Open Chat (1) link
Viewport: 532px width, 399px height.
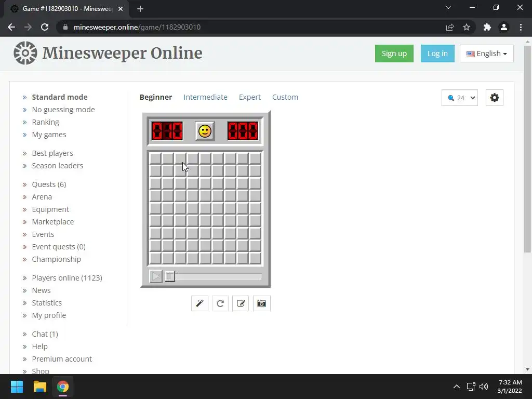(x=45, y=334)
